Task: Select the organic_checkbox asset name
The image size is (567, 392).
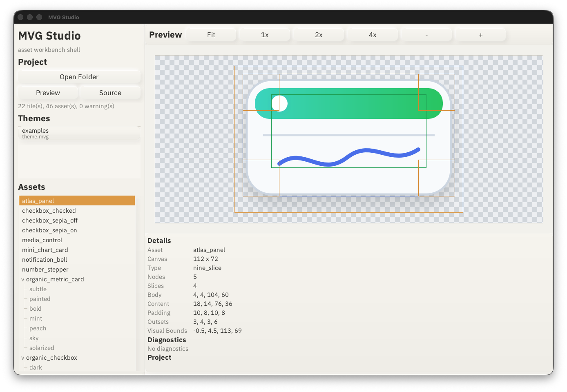Action: (51, 358)
